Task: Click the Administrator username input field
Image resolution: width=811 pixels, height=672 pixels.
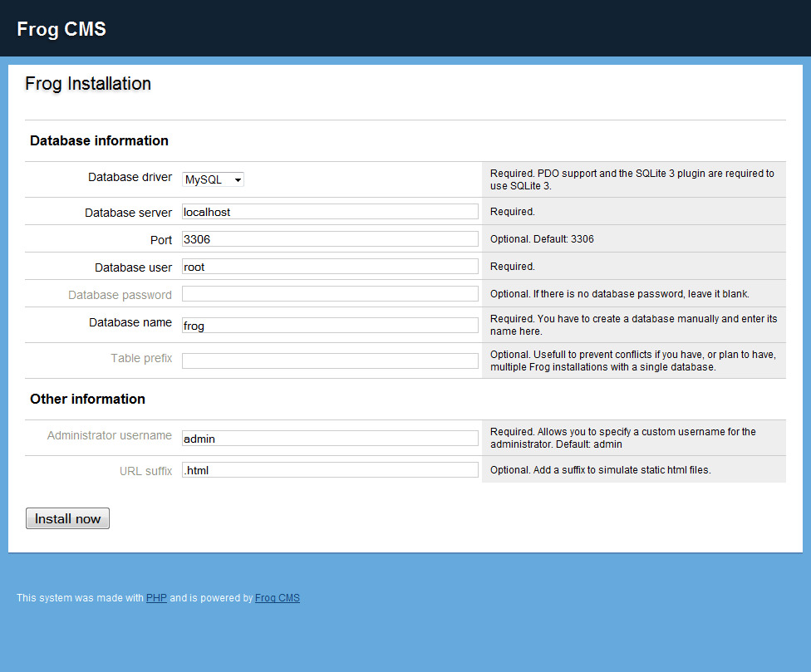Action: pyautogui.click(x=330, y=439)
